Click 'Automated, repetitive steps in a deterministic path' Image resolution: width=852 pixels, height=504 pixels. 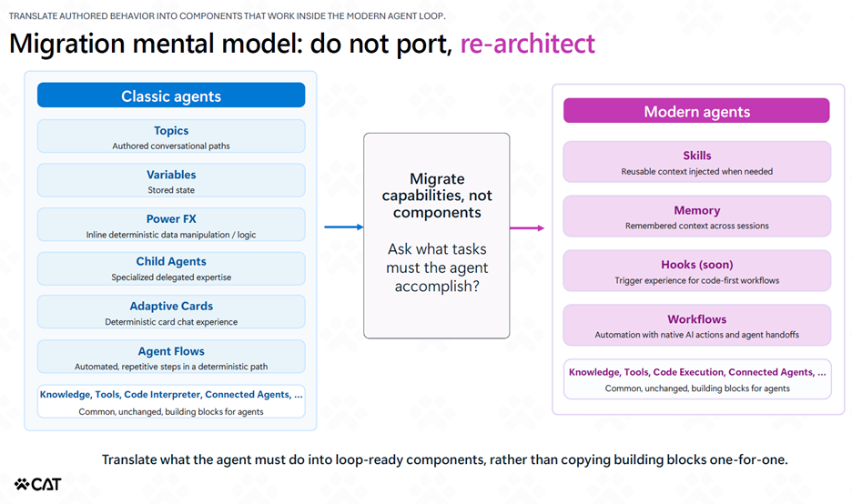click(x=171, y=367)
